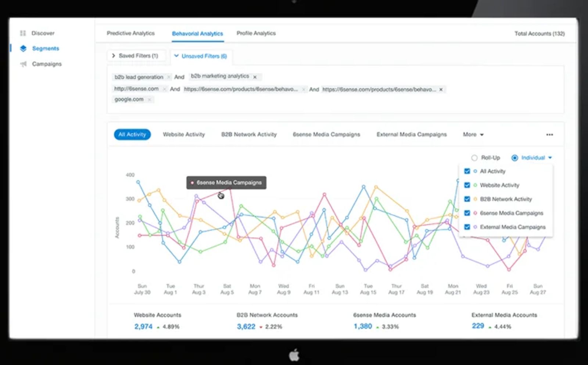
Task: Open the Individual dropdown arrow
Action: point(550,158)
